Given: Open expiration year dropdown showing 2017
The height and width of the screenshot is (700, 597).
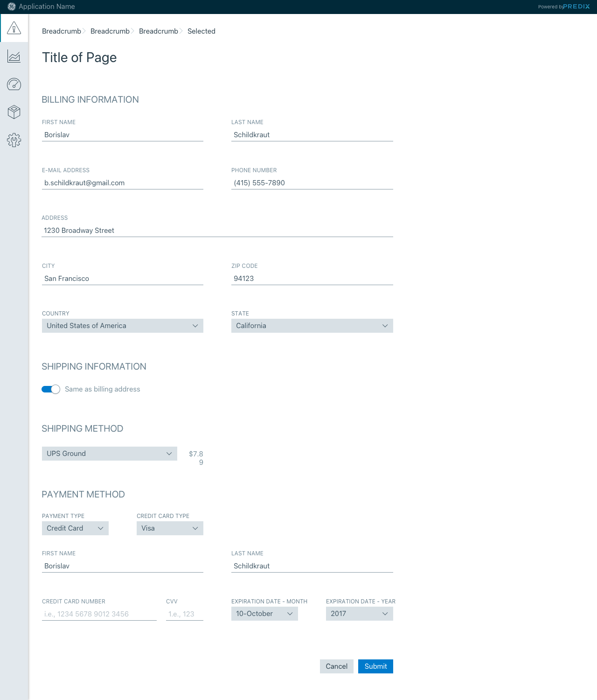Looking at the screenshot, I should pyautogui.click(x=359, y=614).
